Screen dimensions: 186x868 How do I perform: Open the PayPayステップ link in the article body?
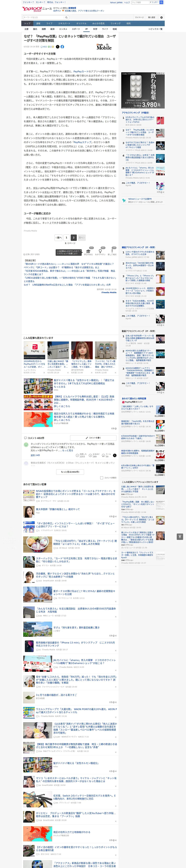tap(83, 142)
